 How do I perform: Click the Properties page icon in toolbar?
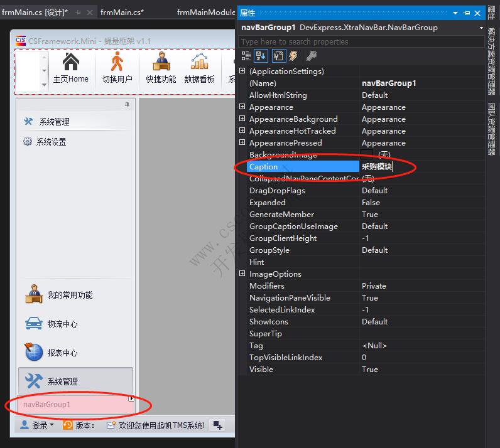[278, 56]
